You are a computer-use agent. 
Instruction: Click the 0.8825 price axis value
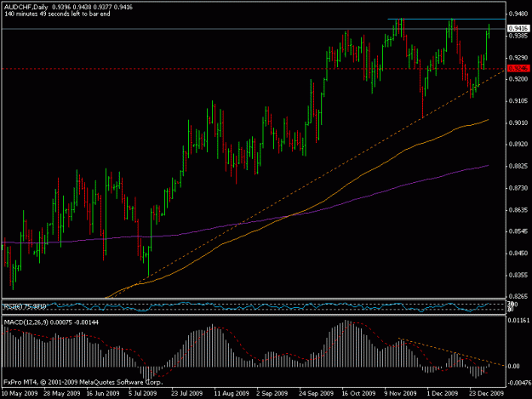518,166
